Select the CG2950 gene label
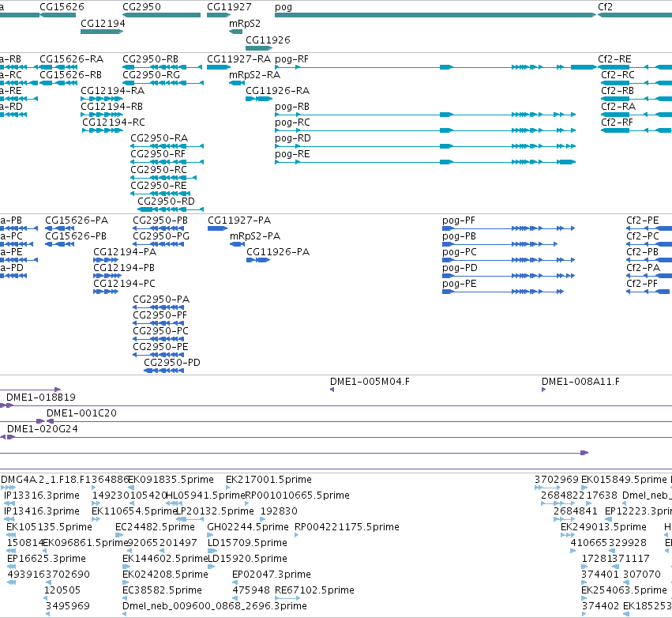Image resolution: width=672 pixels, height=618 pixels. tap(142, 7)
